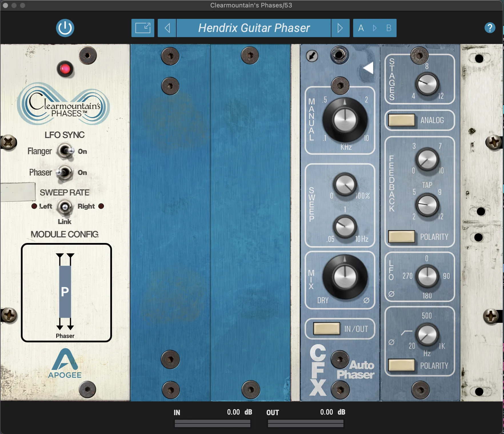Open the Hendrix Guitar Phaser preset menu
The height and width of the screenshot is (434, 504).
pos(254,28)
